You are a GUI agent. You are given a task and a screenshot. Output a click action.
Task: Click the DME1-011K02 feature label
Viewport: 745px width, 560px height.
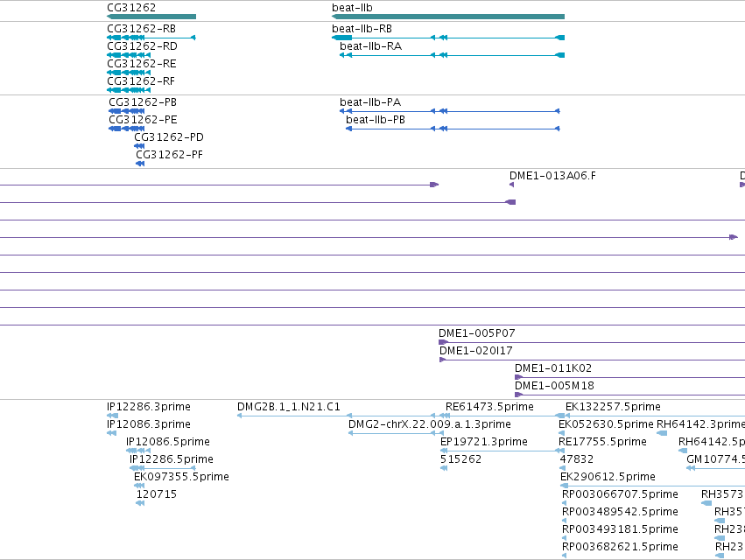pos(553,368)
